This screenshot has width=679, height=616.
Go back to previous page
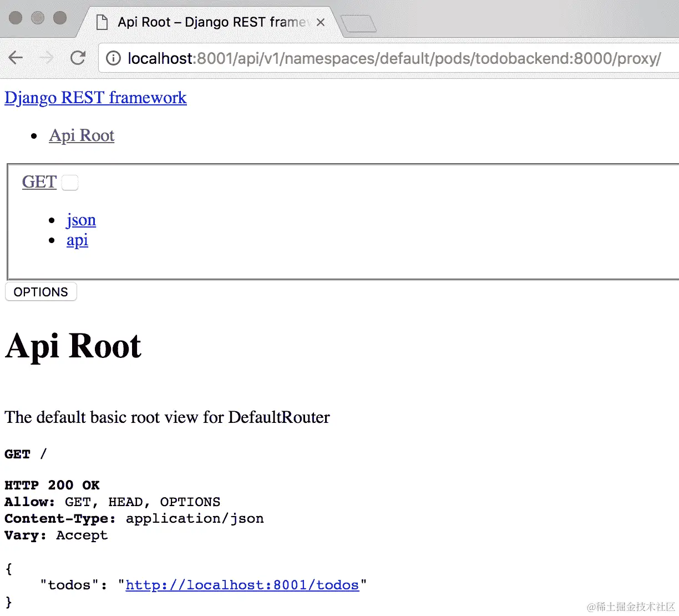[16, 58]
